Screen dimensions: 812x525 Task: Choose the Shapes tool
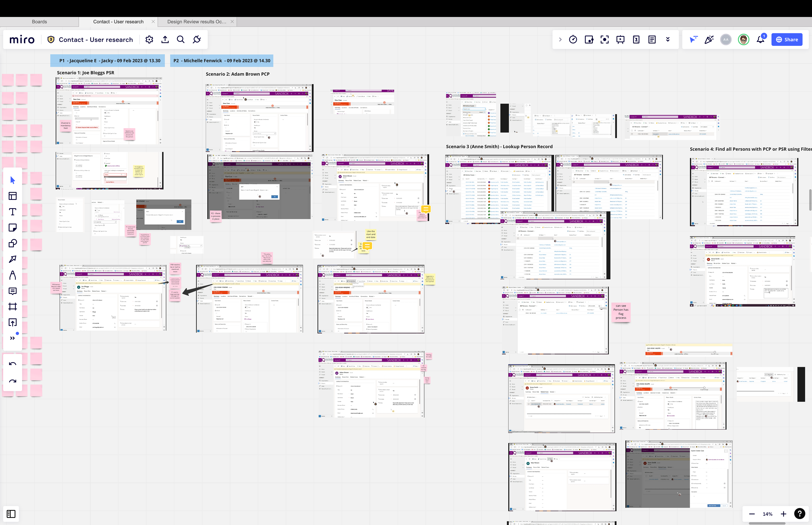pos(13,243)
